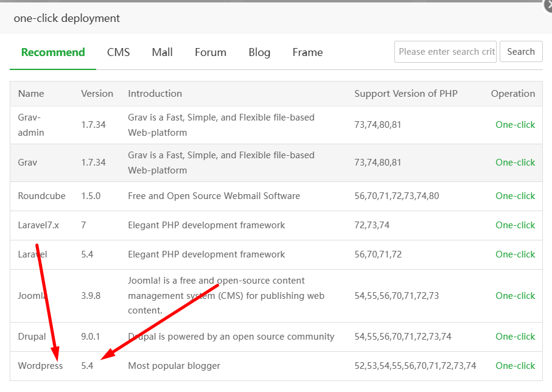Show the Blog category tab
This screenshot has width=552, height=392.
259,52
